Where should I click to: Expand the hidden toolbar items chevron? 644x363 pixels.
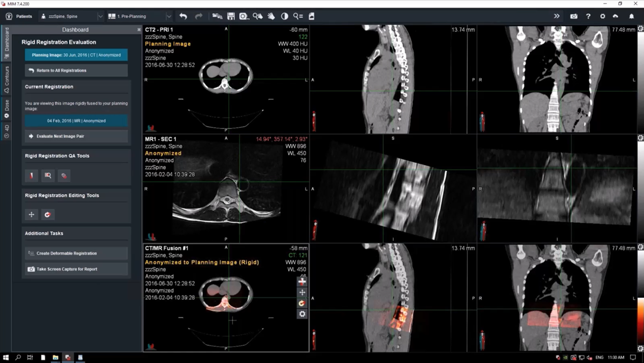(x=556, y=16)
